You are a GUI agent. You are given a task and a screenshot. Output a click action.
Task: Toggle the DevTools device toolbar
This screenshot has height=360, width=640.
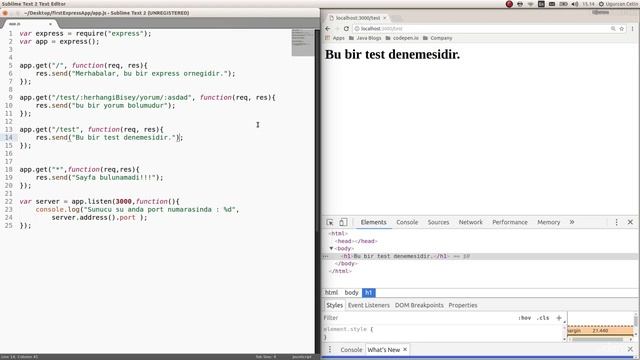[x=343, y=222]
